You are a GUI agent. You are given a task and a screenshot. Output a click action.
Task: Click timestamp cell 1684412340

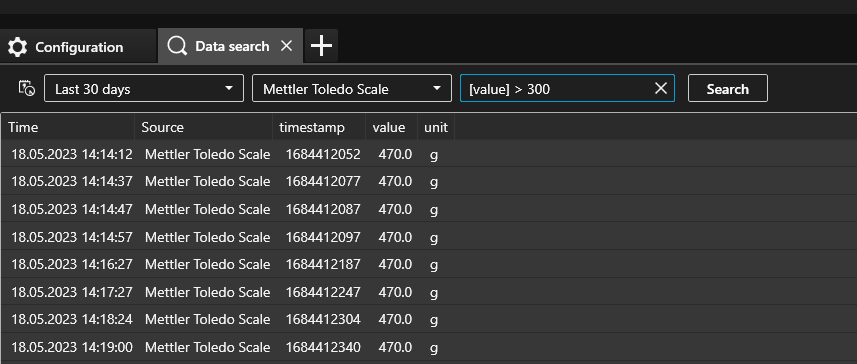323,347
